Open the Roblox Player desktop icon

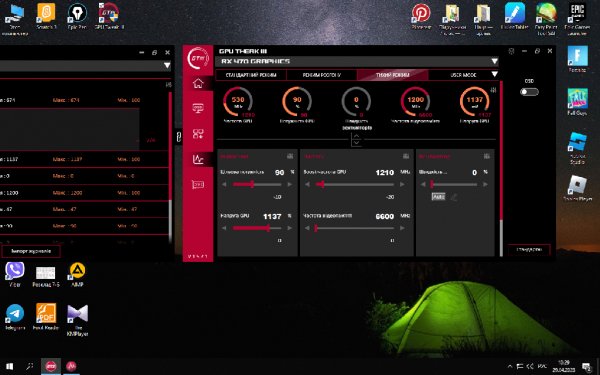point(577,188)
